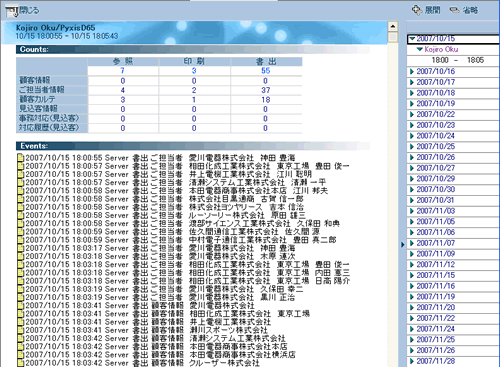
Task: Open document icon for 18:00:55 event
Action: point(21,158)
